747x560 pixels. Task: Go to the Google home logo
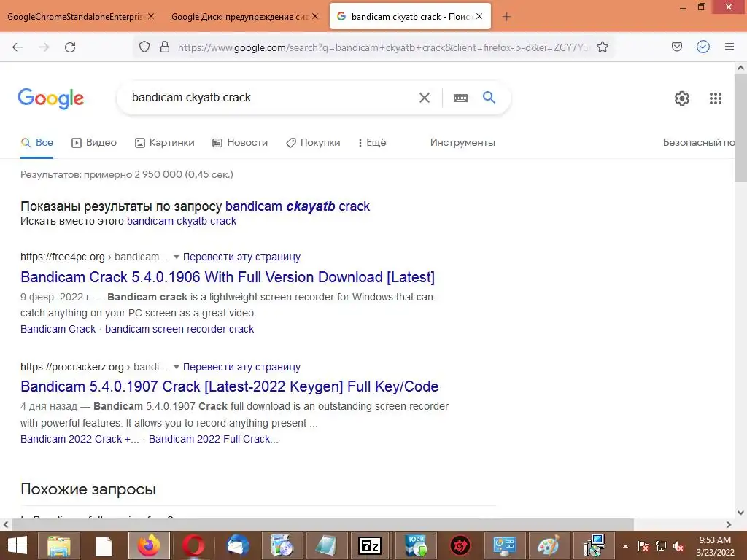[x=51, y=98]
